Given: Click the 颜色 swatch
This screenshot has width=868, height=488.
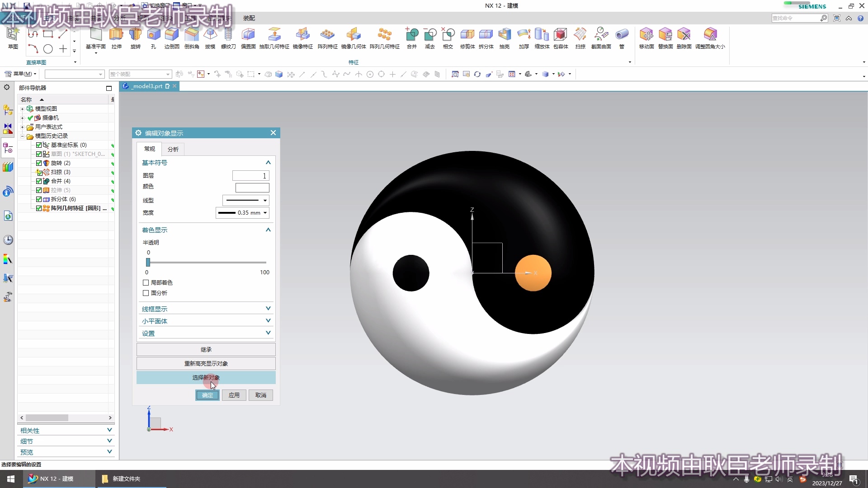Looking at the screenshot, I should 252,188.
